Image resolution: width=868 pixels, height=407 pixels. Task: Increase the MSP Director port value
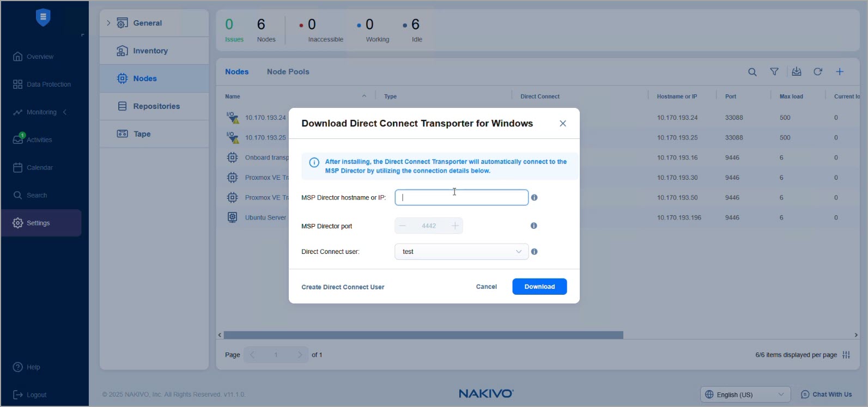click(x=455, y=226)
